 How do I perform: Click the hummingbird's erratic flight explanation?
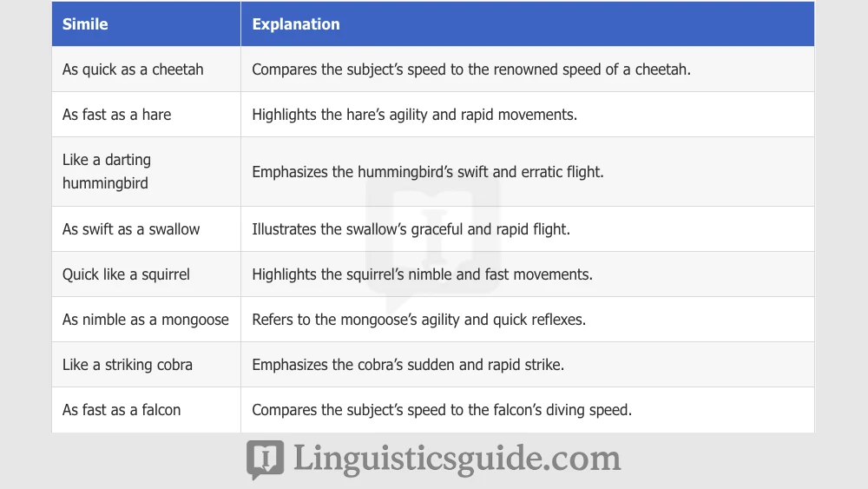point(428,172)
